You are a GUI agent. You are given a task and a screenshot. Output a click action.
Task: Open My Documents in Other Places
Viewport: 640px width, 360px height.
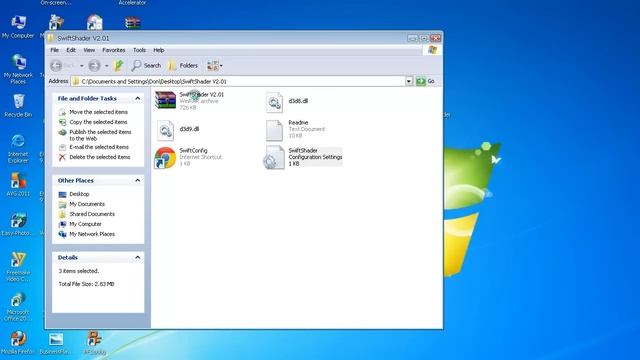coord(87,204)
